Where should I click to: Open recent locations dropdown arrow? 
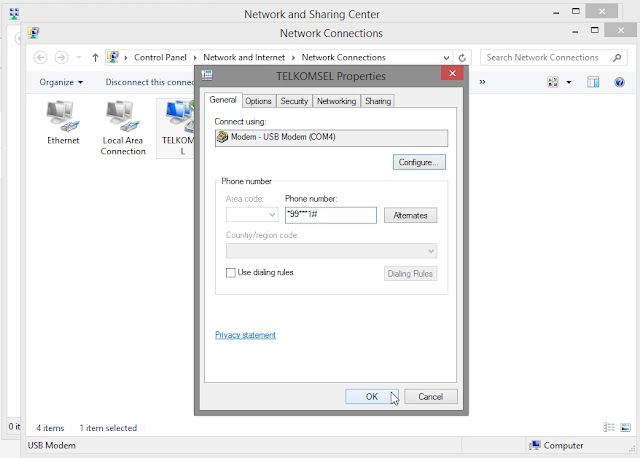coord(79,58)
